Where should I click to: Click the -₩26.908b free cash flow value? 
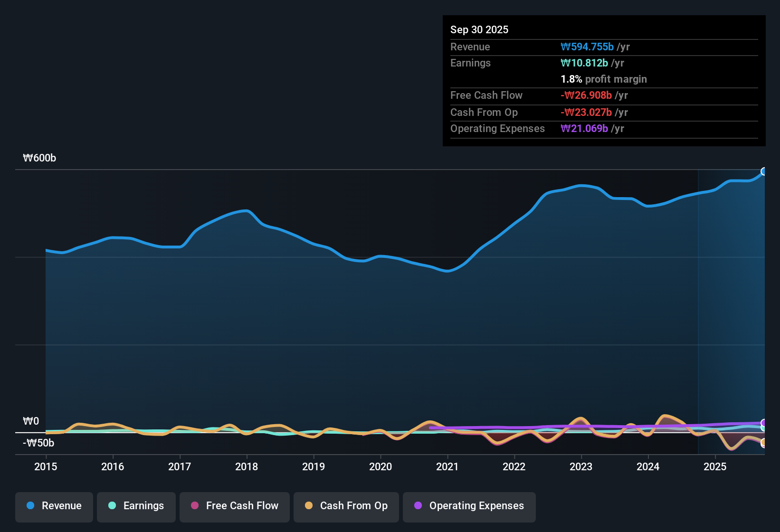point(586,95)
